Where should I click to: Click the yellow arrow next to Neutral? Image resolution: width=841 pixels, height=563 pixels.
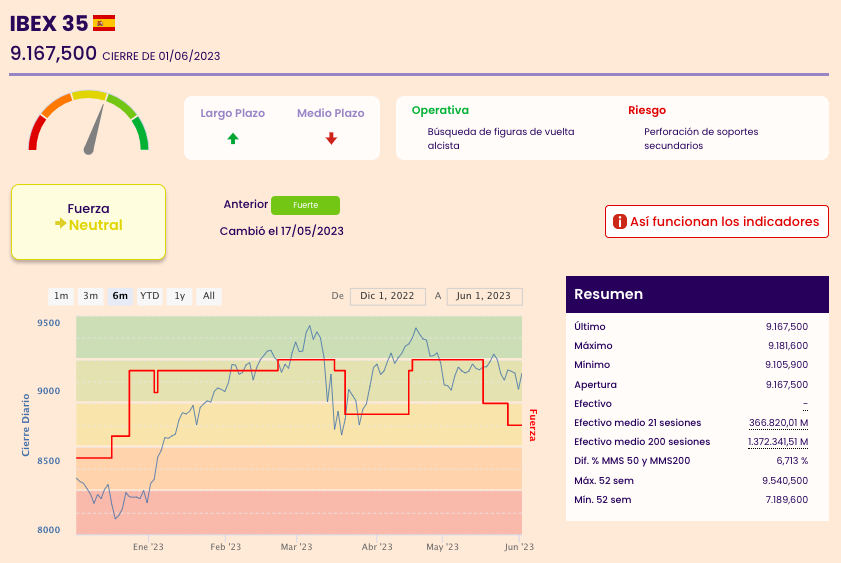[x=61, y=224]
